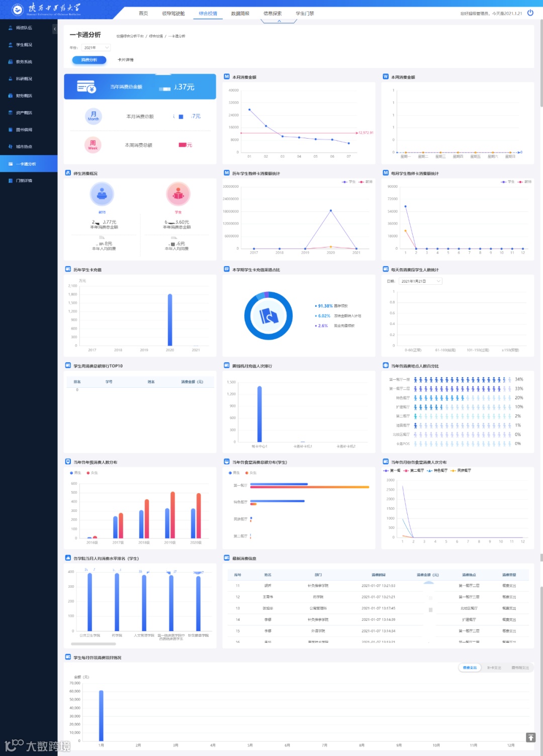Click the 6.02% recharge channel legend entry

[x=338, y=316]
